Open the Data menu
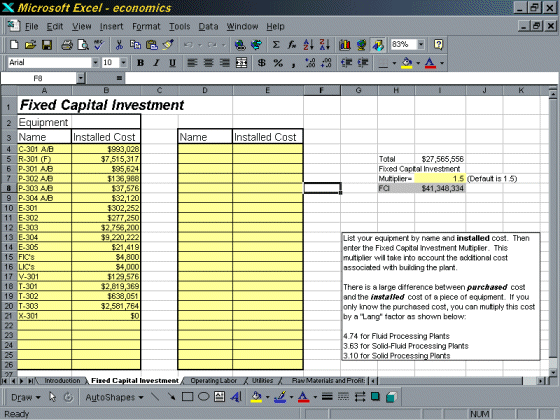The height and width of the screenshot is (420, 560). [x=208, y=27]
